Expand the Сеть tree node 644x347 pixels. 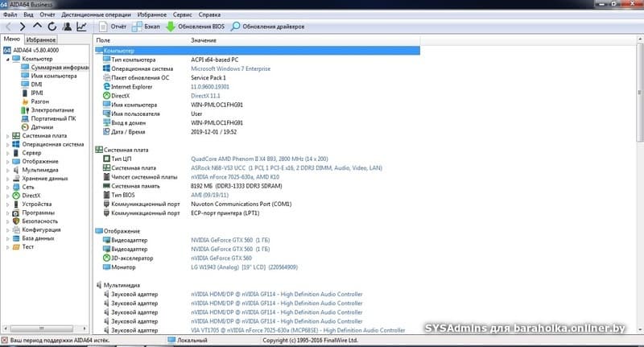pyautogui.click(x=7, y=188)
